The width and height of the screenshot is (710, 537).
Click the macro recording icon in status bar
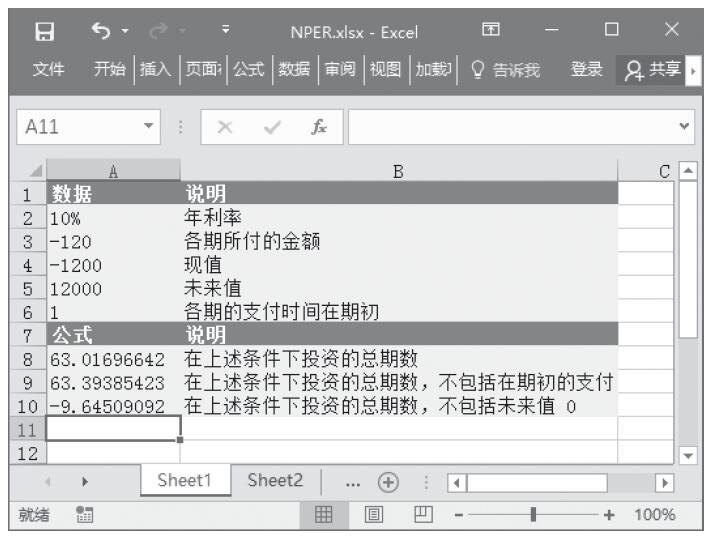pos(86,515)
